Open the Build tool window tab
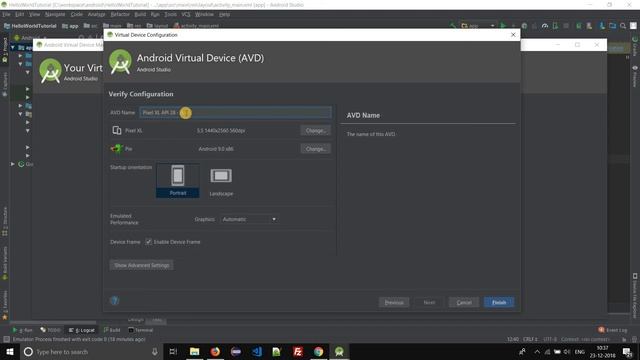640x360 pixels. [112, 330]
